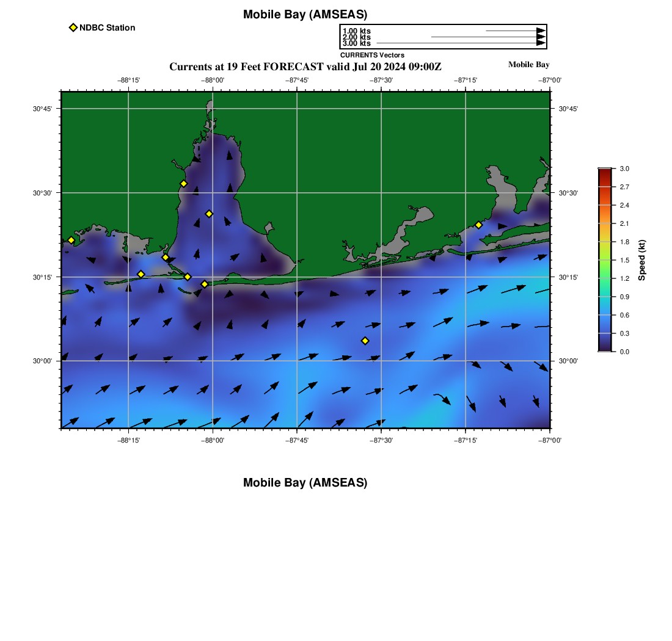Click the top Mobile Bay (AMSEAS) title
The image size is (672, 641).
tap(305, 15)
